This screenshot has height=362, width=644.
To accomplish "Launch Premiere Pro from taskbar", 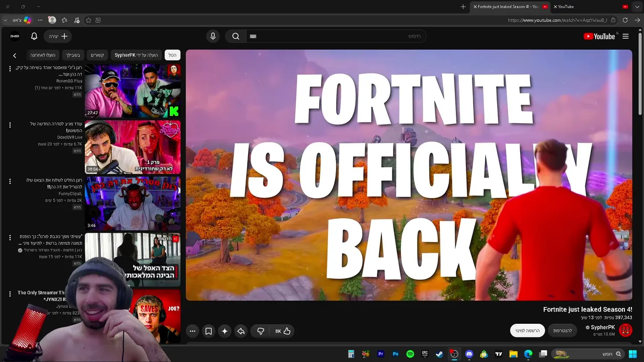I will tap(381, 354).
